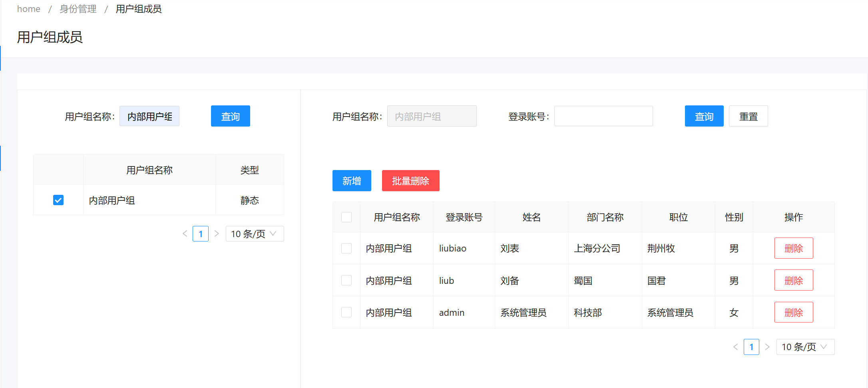Check the checkbox on the liubiao row
The width and height of the screenshot is (868, 388).
pyautogui.click(x=346, y=248)
